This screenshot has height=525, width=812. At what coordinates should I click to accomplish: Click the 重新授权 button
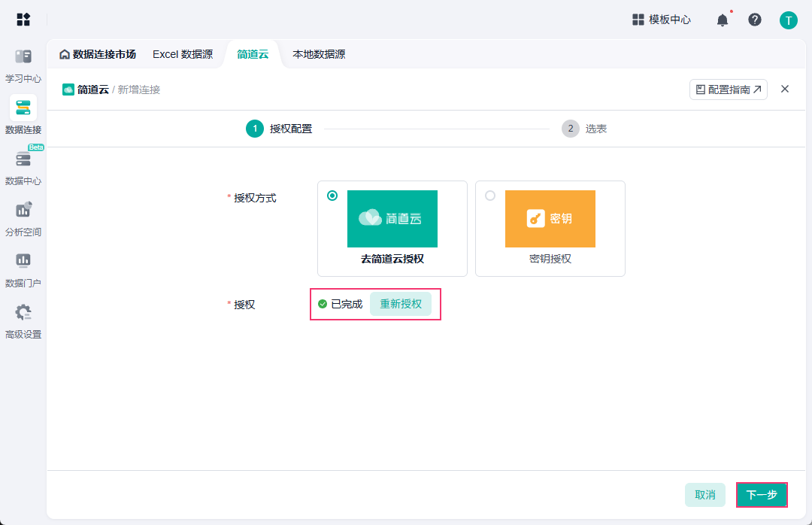click(x=401, y=304)
